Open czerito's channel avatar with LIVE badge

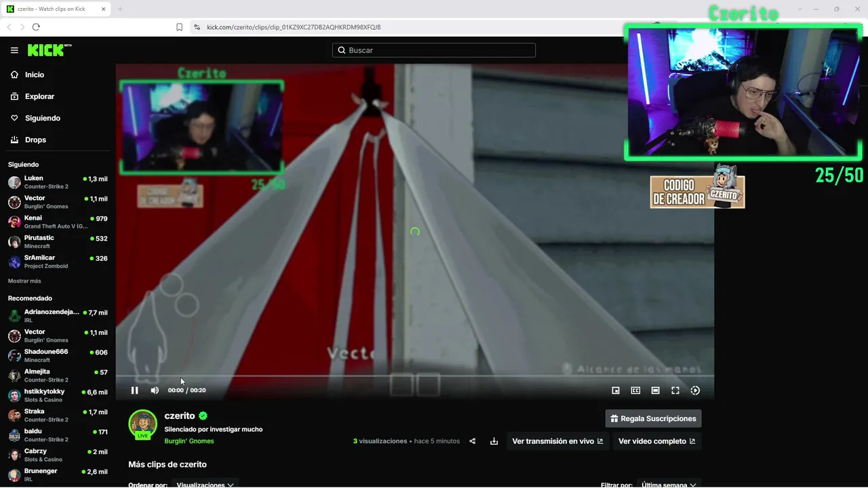coord(142,425)
